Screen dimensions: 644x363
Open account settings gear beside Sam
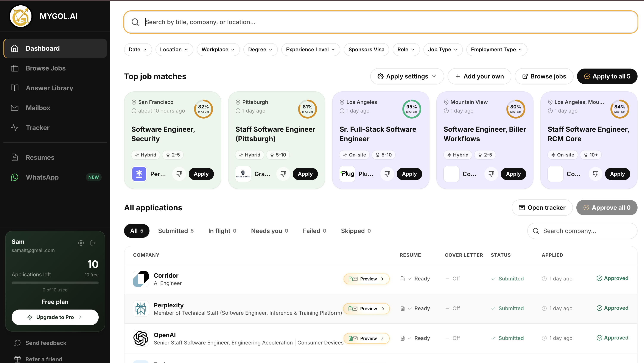pyautogui.click(x=81, y=243)
